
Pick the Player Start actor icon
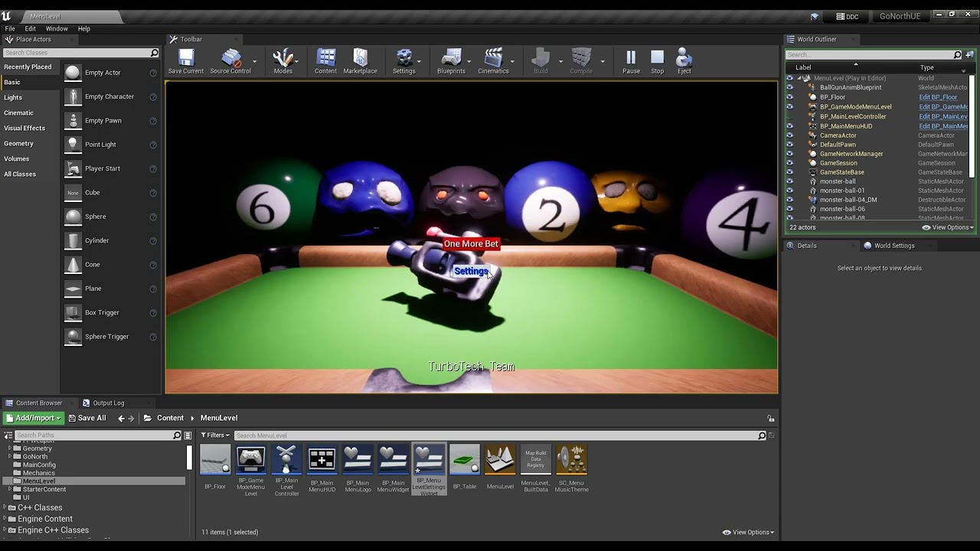(73, 168)
